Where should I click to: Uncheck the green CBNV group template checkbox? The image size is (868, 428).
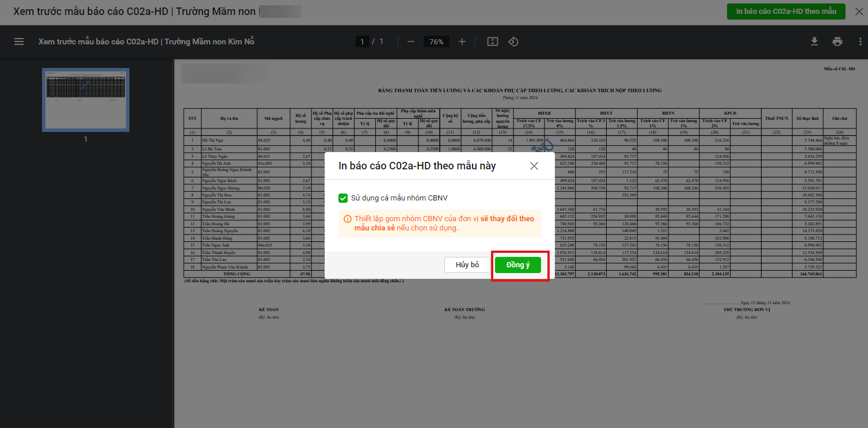tap(343, 198)
